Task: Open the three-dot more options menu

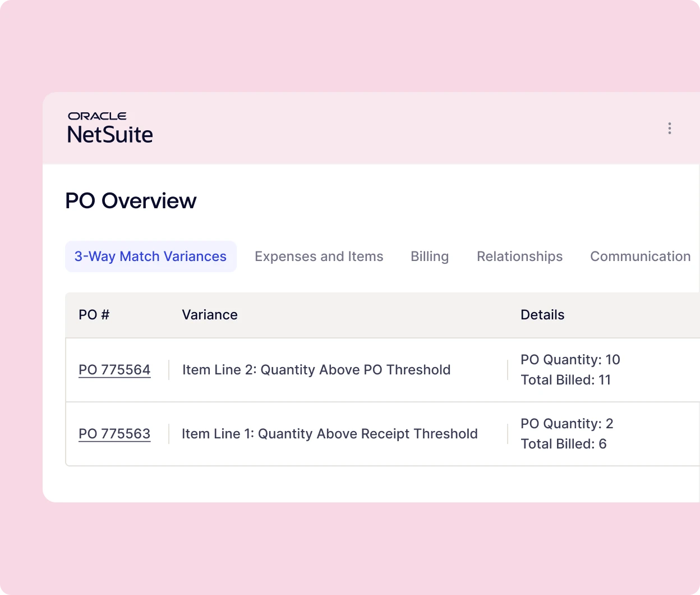Action: coord(669,129)
